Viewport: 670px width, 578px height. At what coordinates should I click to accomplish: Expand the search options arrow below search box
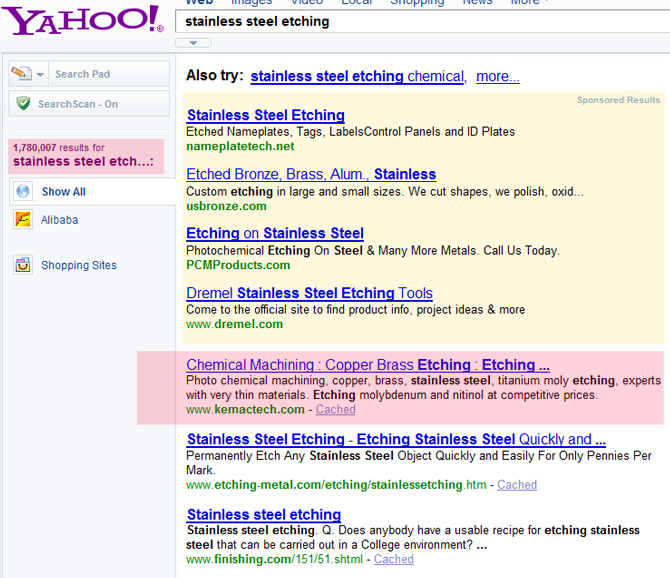coord(192,42)
